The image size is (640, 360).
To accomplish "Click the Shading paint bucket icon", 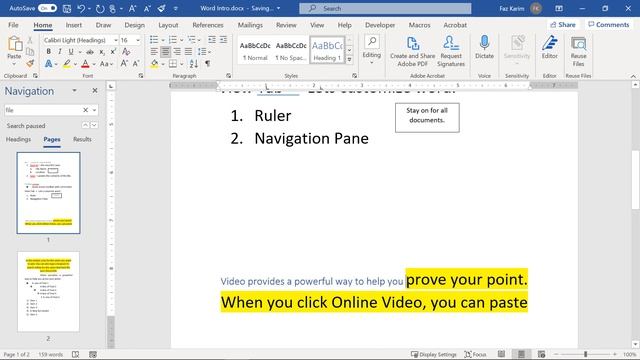I will click(x=154, y=64).
